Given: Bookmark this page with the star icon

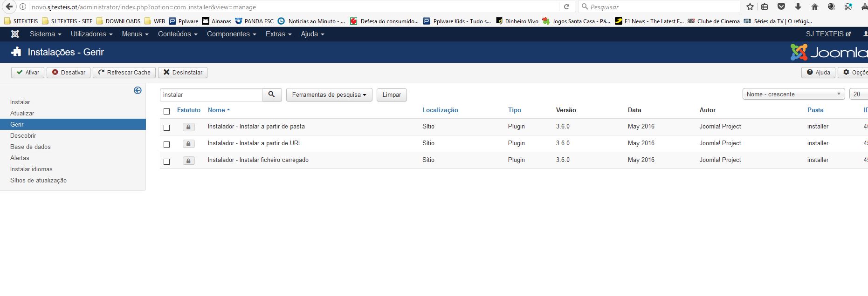Looking at the screenshot, I should pos(750,7).
